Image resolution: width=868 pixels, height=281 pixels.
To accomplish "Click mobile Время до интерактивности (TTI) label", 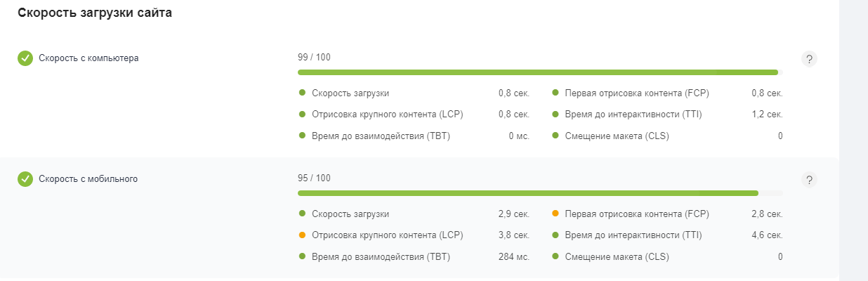I will point(633,235).
